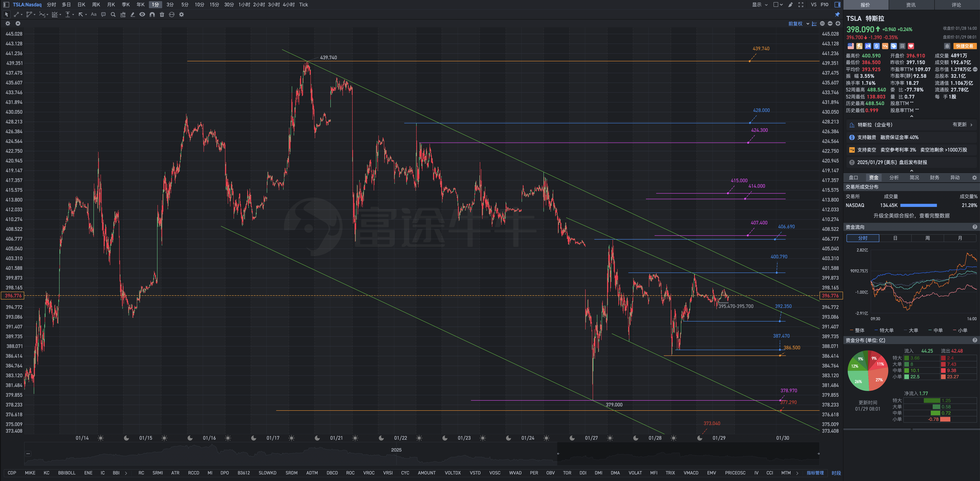The image size is (980, 481).
Task: Select the 日K daily timeframe
Action: click(x=81, y=4)
